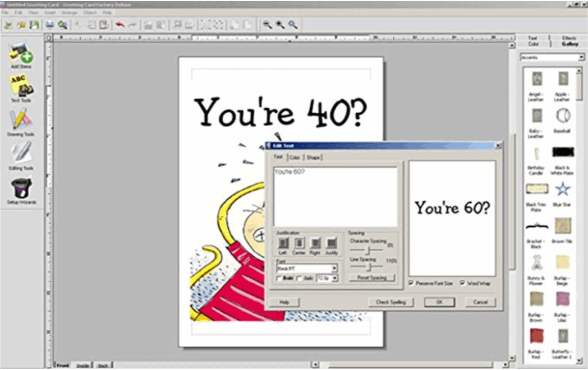Switch to the Color tab in Edit Text
The width and height of the screenshot is (588, 370).
295,158
